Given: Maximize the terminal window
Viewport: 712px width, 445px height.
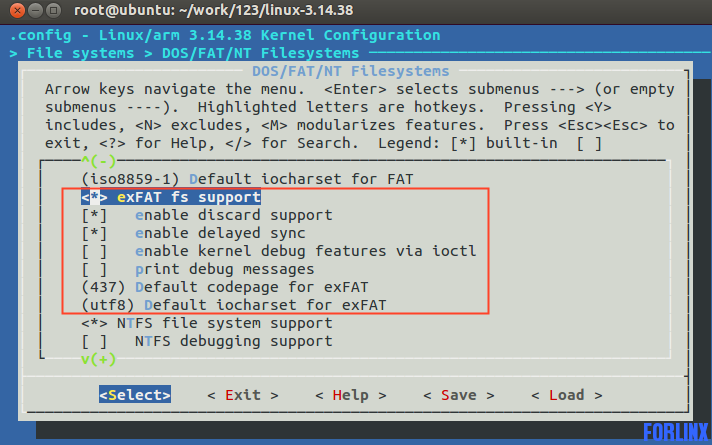Looking at the screenshot, I should click(x=54, y=10).
